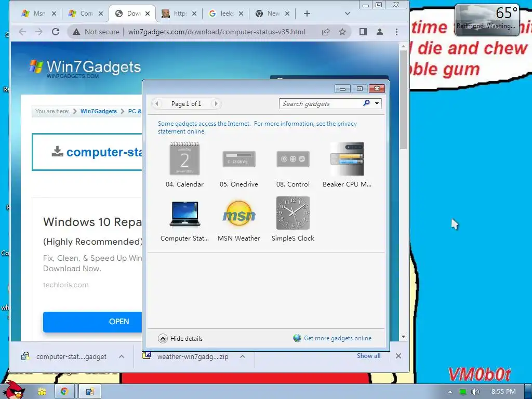The width and height of the screenshot is (532, 399).
Task: Click the privacy statement online link
Action: tap(257, 127)
